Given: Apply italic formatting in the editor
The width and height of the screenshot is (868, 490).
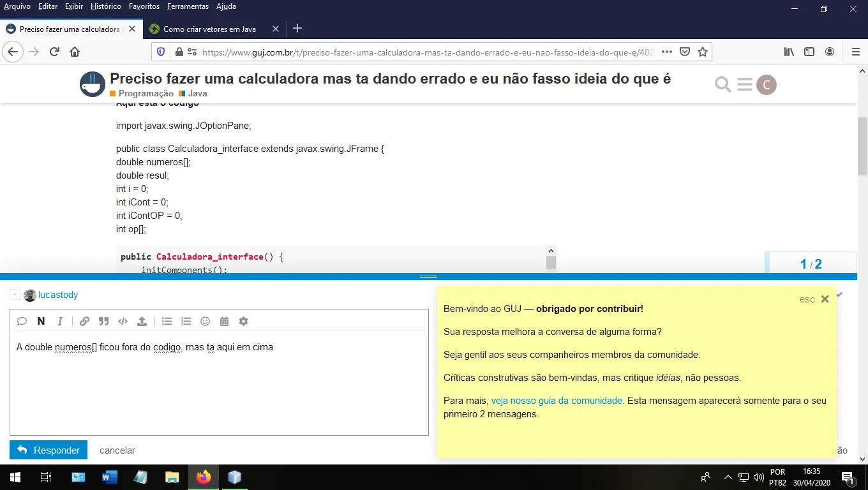Looking at the screenshot, I should (60, 322).
